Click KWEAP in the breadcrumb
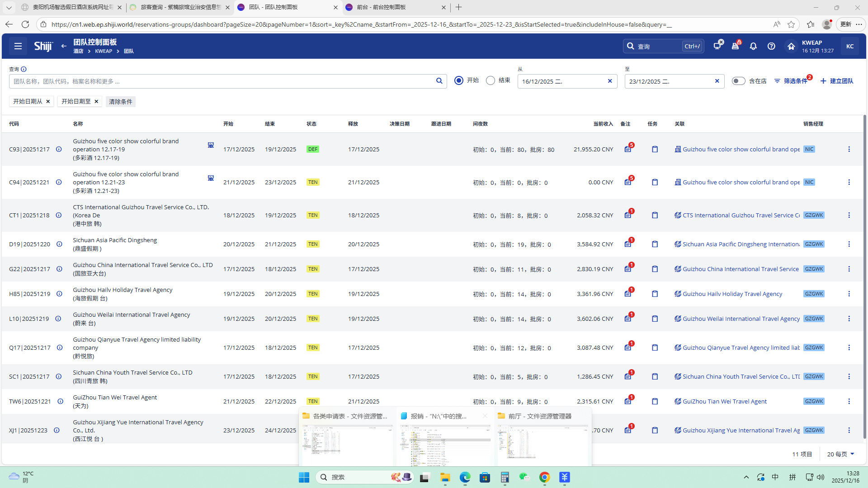 (104, 52)
